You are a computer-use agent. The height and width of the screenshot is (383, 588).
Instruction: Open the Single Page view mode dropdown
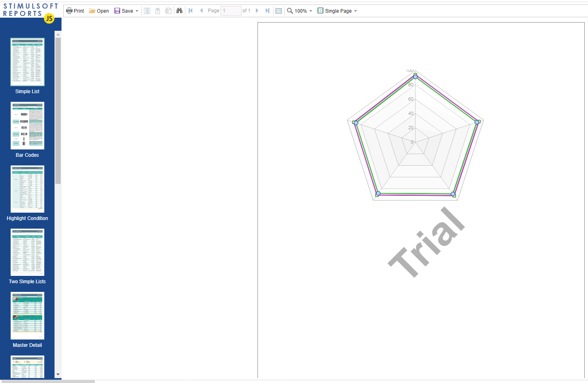(x=337, y=11)
